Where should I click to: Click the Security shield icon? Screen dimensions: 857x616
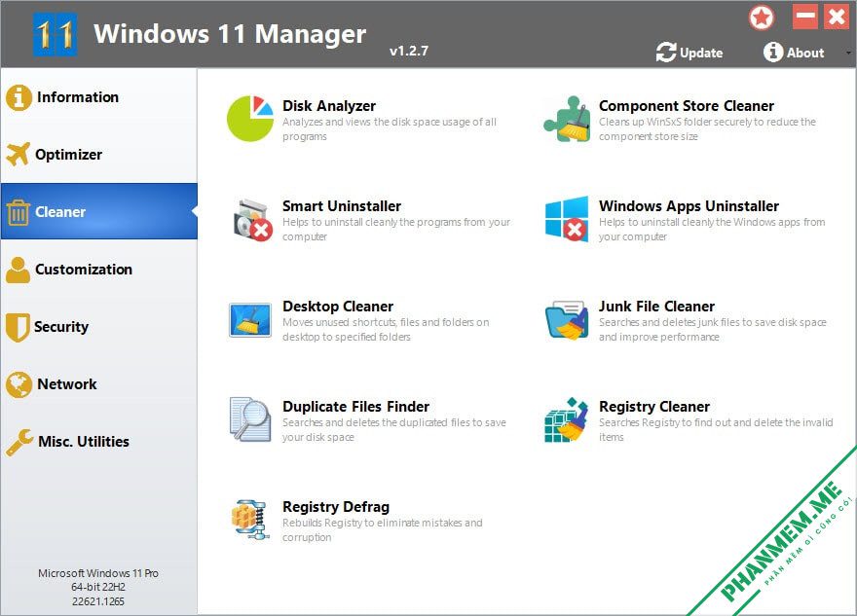point(18,327)
